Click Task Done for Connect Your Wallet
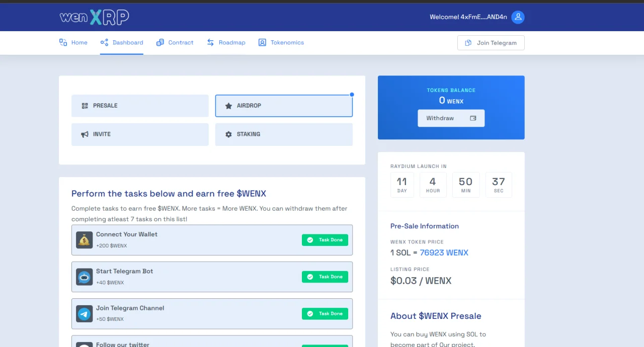This screenshot has height=347, width=644. click(325, 240)
